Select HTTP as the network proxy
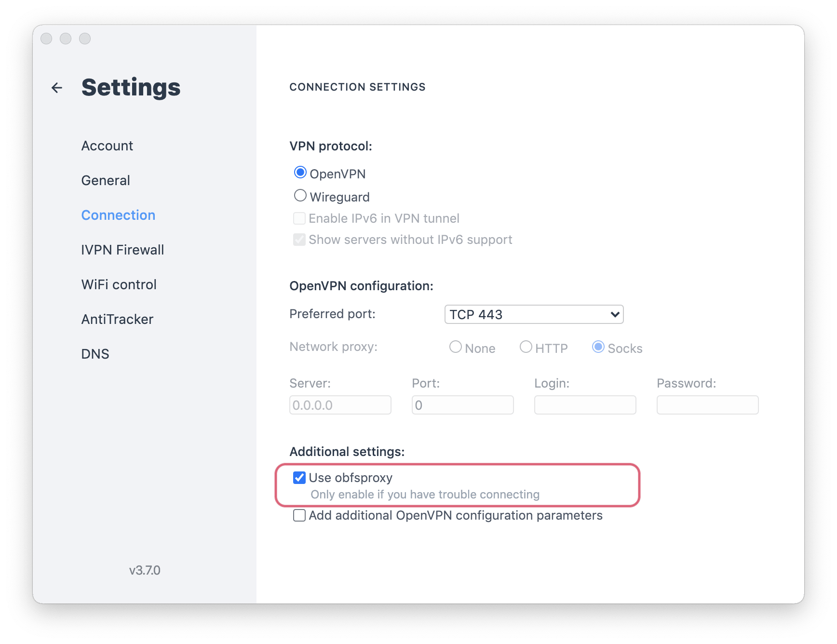Image resolution: width=837 pixels, height=644 pixels. [x=526, y=347]
